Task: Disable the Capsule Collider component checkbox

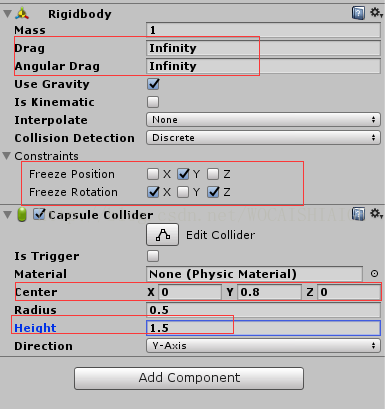Action: tap(39, 214)
